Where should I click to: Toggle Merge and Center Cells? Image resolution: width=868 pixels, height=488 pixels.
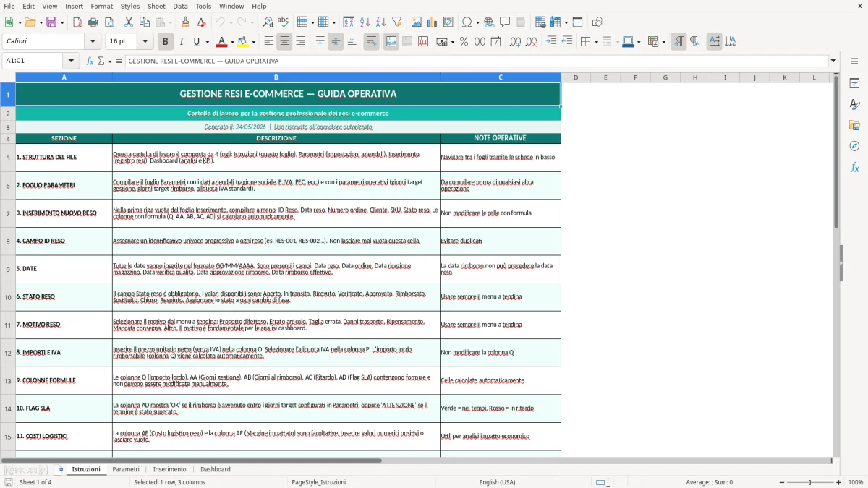point(391,42)
